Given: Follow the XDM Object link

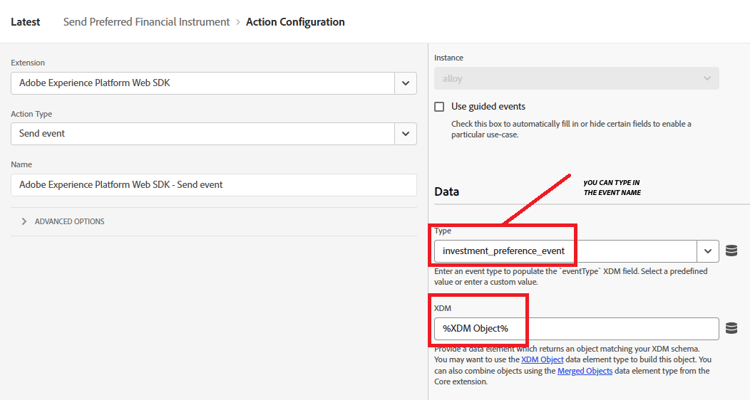Looking at the screenshot, I should pos(544,360).
